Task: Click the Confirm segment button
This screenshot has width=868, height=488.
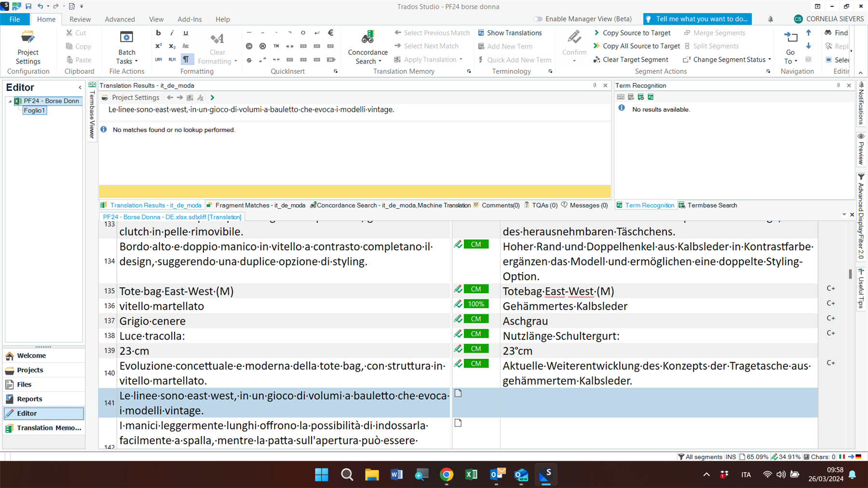Action: pos(574,42)
